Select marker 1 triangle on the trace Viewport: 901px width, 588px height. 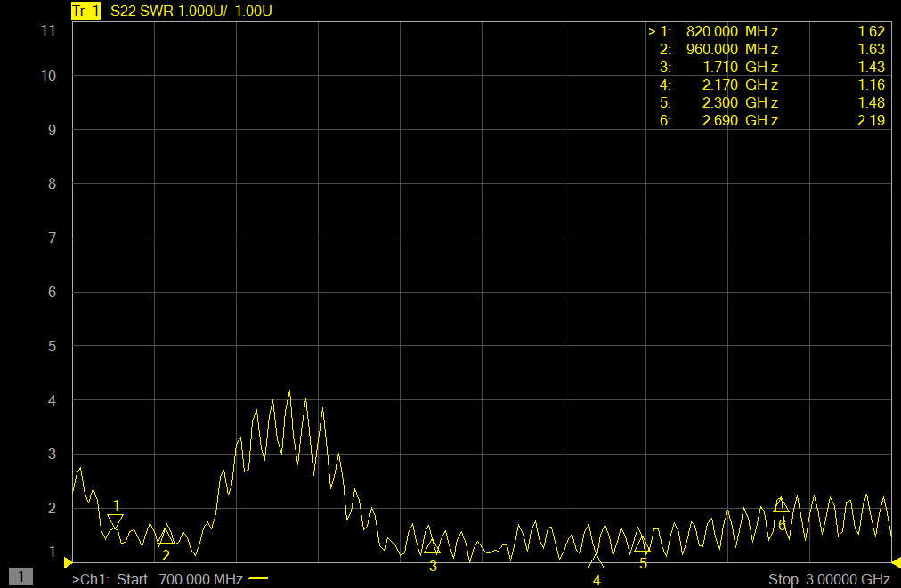point(115,521)
